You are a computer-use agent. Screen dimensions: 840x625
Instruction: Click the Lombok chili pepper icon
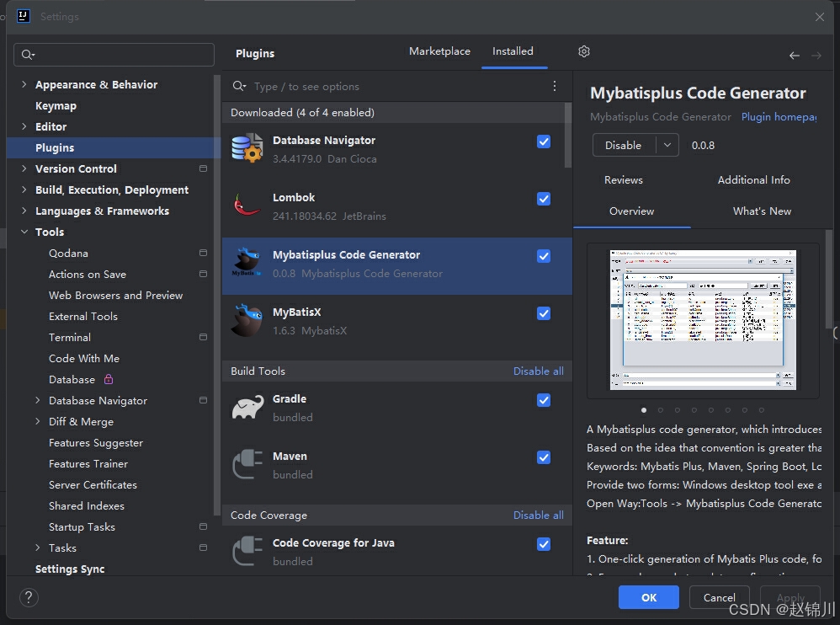click(247, 206)
